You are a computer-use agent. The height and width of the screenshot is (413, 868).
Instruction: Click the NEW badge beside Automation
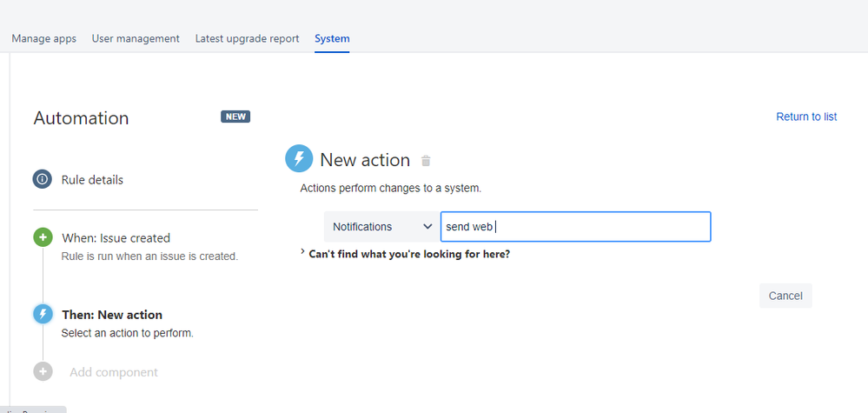(235, 117)
